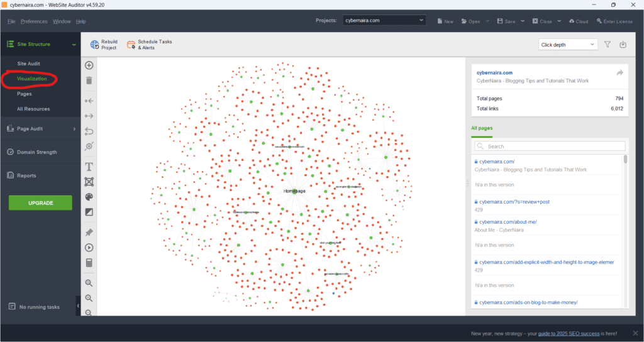Collapse the left sidebar arrow handle
Image resolution: width=644 pixels, height=342 pixels.
tap(78, 306)
